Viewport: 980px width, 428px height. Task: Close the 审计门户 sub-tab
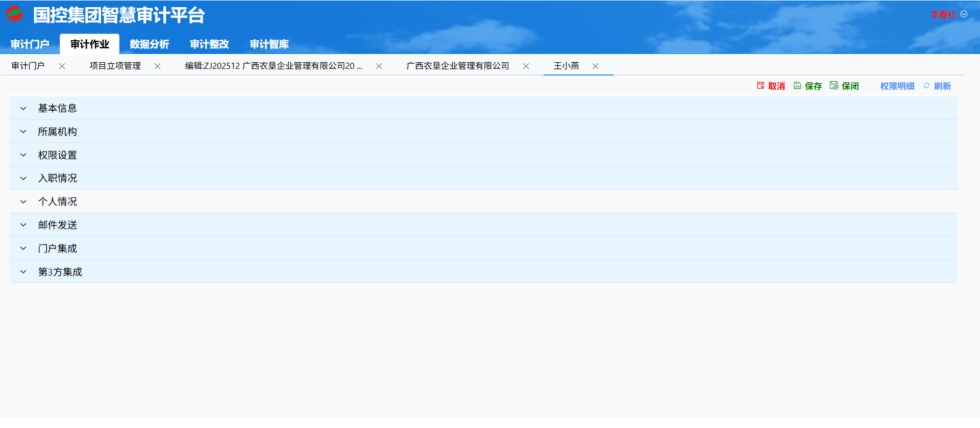pos(62,66)
